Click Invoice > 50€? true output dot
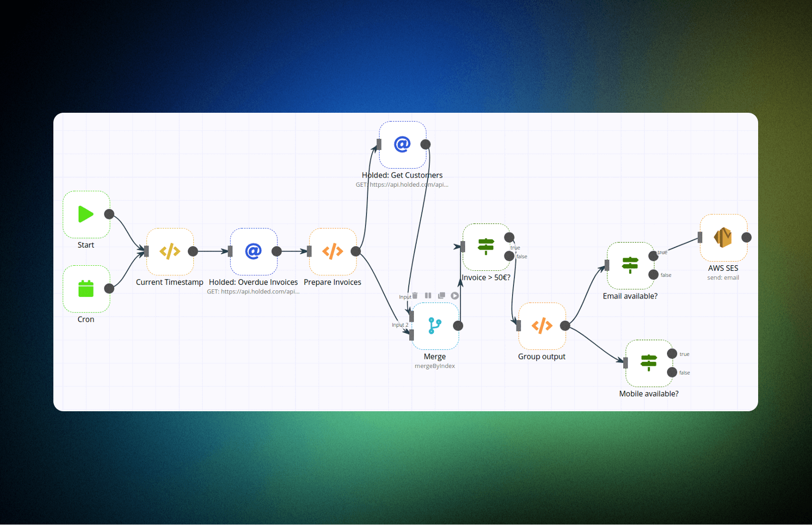The height and width of the screenshot is (525, 812). [509, 237]
